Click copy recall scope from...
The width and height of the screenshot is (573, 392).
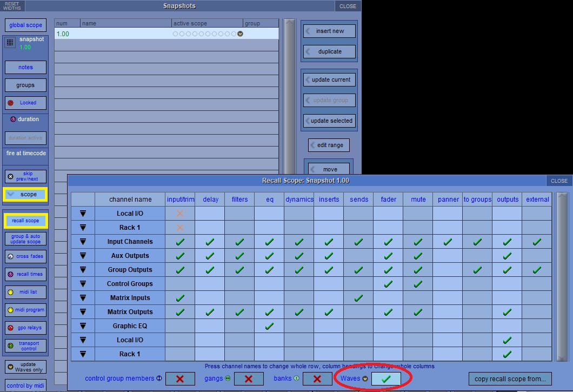point(510,378)
